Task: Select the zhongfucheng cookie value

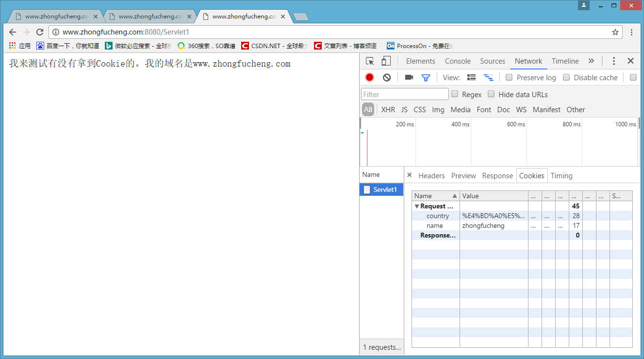Action: tap(483, 225)
